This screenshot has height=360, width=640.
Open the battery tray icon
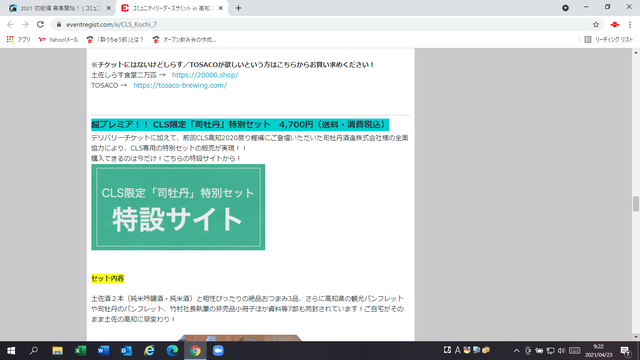pos(539,351)
